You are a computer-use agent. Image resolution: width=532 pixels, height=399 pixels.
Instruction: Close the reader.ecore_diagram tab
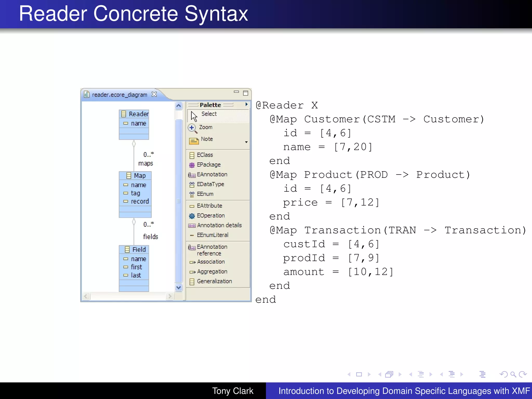pyautogui.click(x=154, y=94)
